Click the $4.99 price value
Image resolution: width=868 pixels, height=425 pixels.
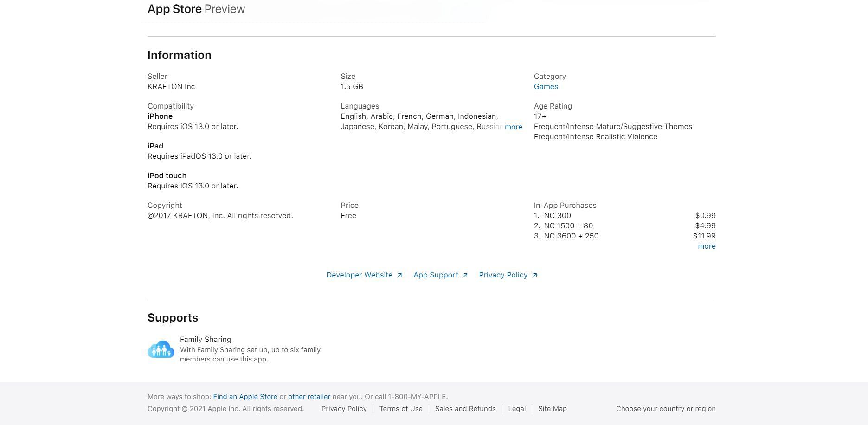[705, 226]
